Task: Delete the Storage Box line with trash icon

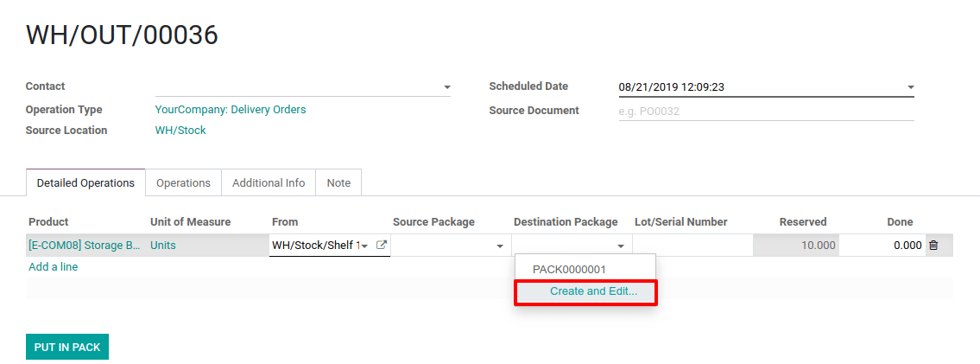Action: click(x=933, y=246)
